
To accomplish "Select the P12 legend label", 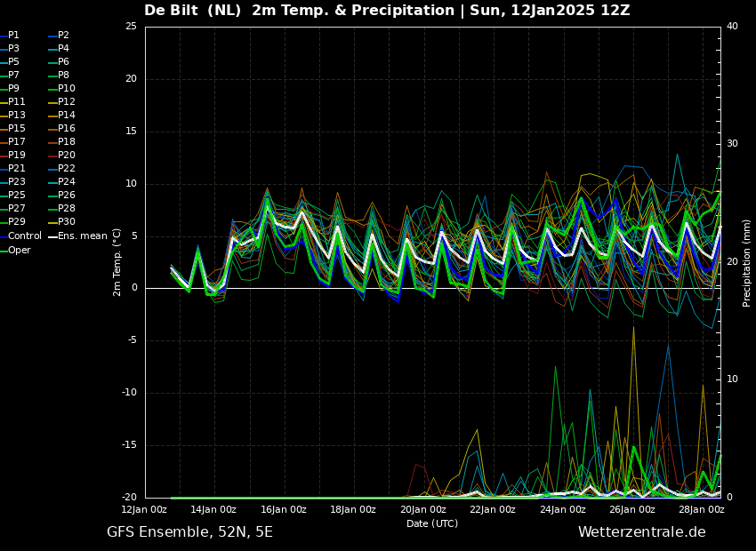I will point(67,101).
